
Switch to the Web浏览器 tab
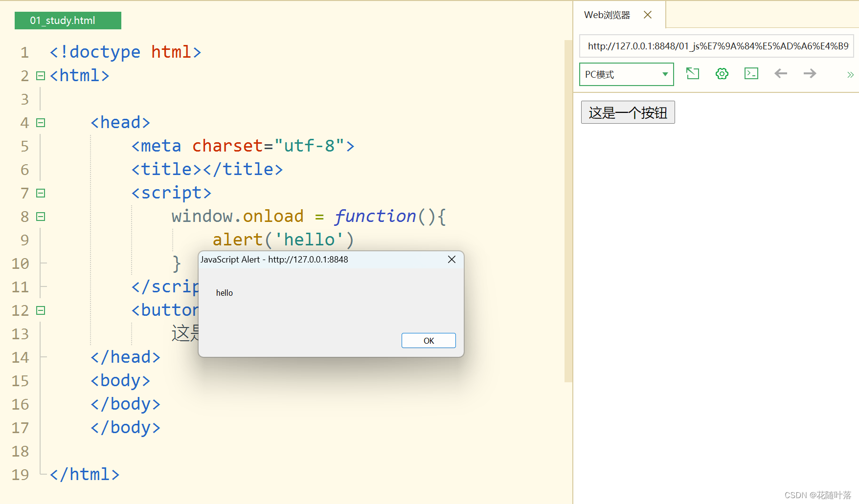click(x=607, y=15)
